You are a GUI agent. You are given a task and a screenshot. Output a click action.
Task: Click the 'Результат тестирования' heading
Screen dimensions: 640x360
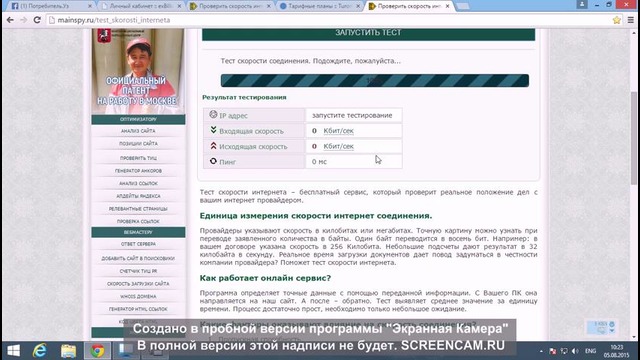coord(244,97)
